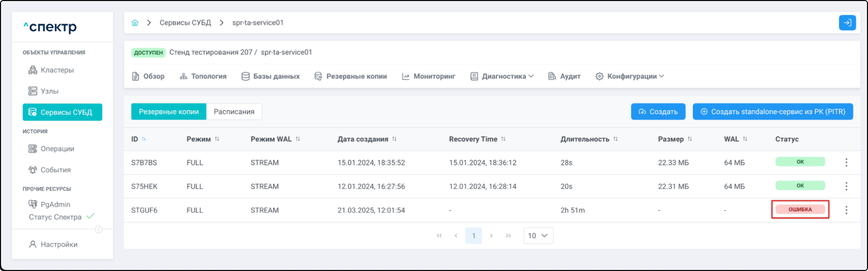The image size is (868, 271).
Task: Go to pagination page 1
Action: tap(473, 235)
